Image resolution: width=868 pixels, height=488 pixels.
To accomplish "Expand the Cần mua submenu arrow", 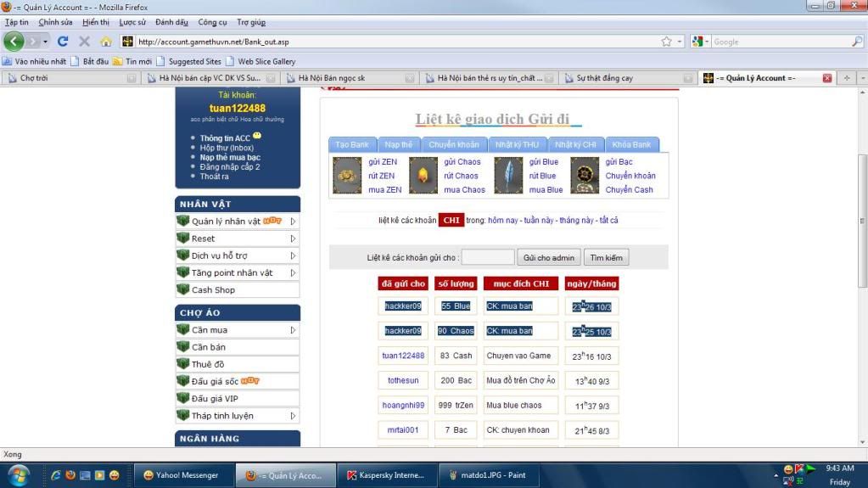I will coord(293,329).
